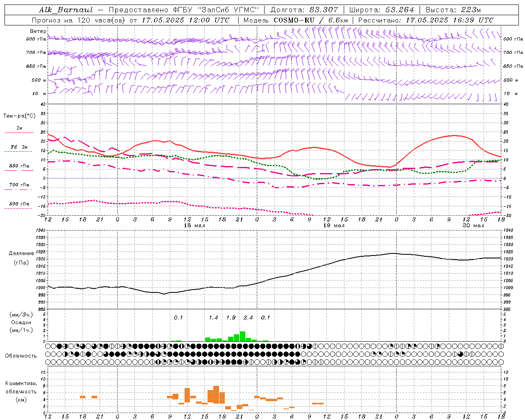Viewport: 525px width, 420px height.
Task: Click the '(мм/1ч.)' precipitation unit label
Action: (21, 330)
